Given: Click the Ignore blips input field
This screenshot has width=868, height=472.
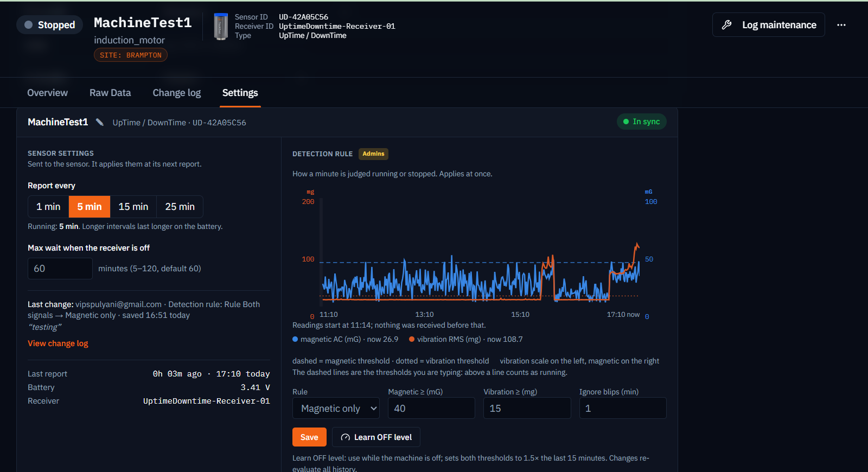Looking at the screenshot, I should [x=623, y=408].
